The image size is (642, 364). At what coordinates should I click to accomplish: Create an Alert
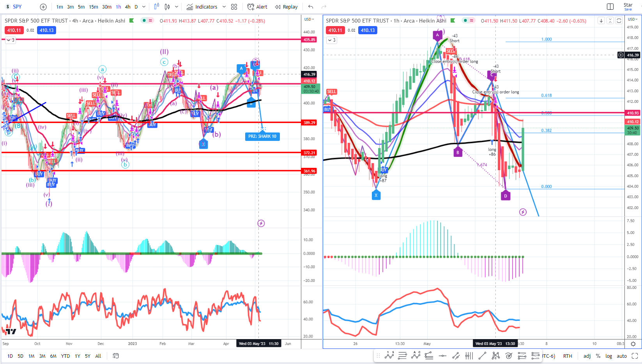[x=257, y=7]
